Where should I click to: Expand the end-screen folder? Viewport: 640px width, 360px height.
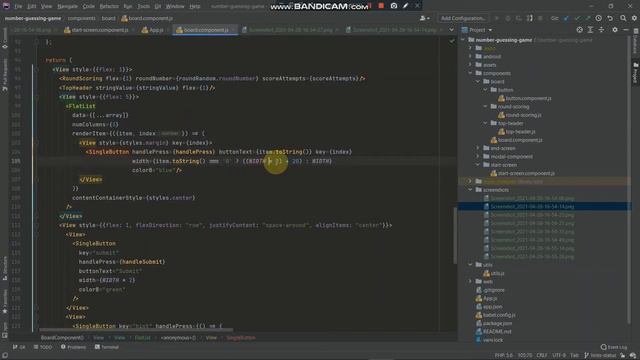(478, 148)
